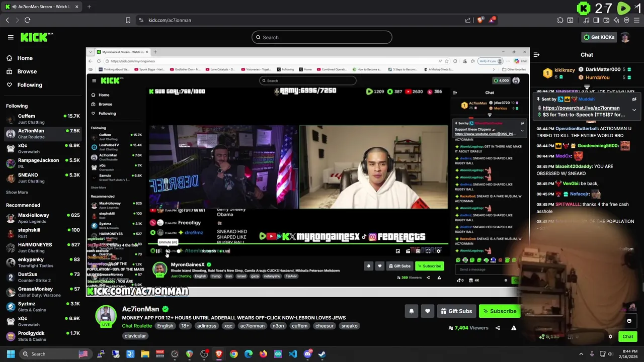Viewport: 644px width, 362px height.
Task: Click the Kick search field
Action: pyautogui.click(x=322, y=37)
